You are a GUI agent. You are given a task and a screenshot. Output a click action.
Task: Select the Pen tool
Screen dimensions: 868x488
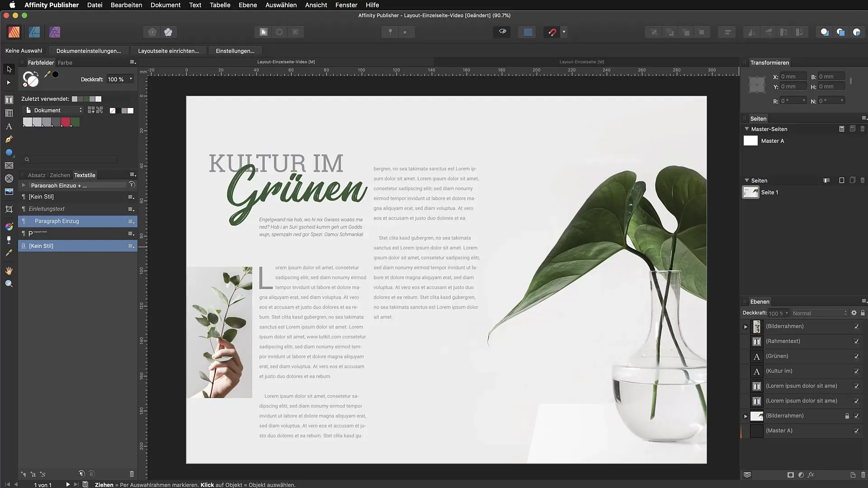click(9, 140)
